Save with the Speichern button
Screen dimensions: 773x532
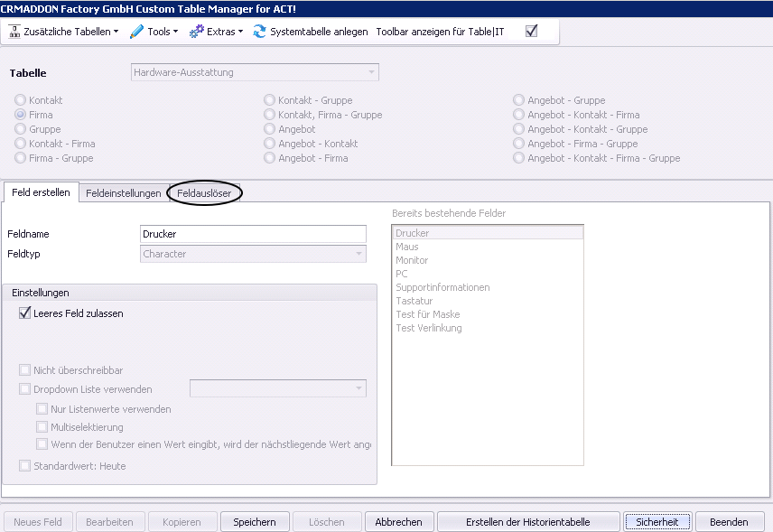pos(255,522)
